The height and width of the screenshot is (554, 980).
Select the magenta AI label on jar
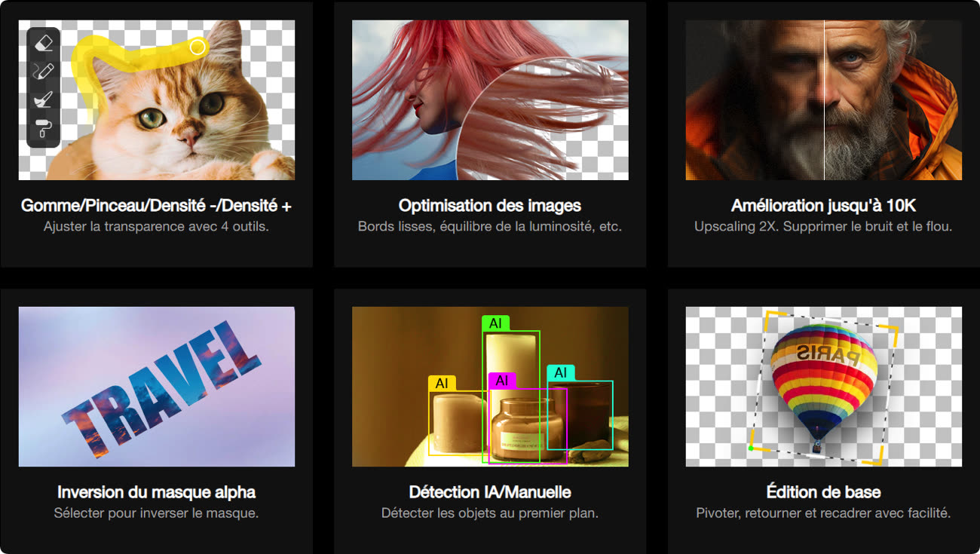[x=501, y=381]
